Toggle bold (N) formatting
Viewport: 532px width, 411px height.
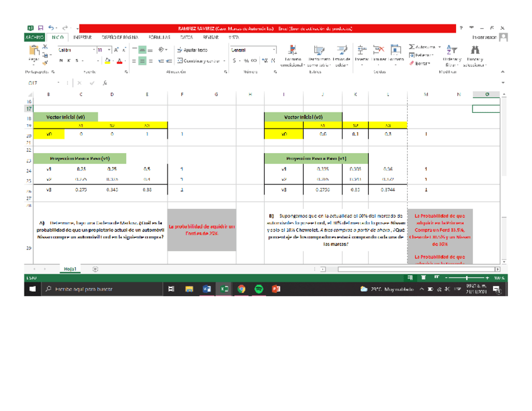61,61
